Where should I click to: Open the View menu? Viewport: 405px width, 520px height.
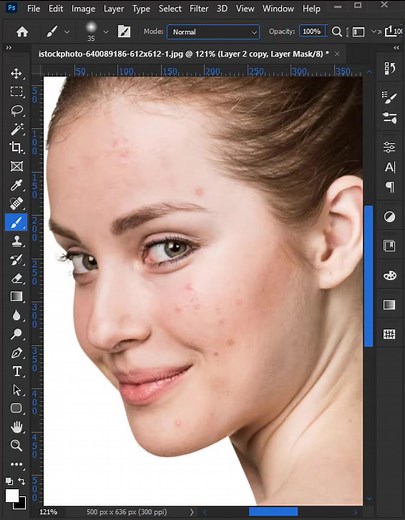click(x=245, y=8)
